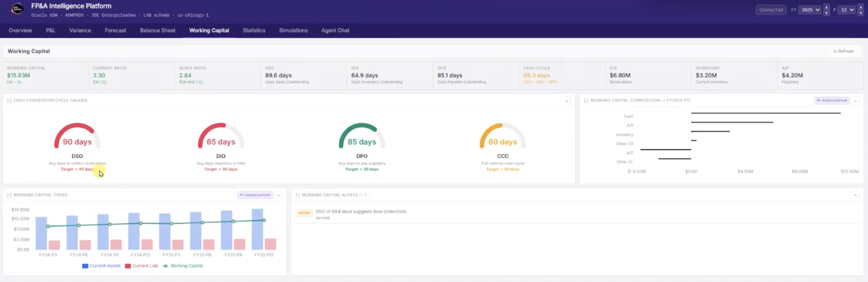Collapse the Working Capital Alerts panel
The width and height of the screenshot is (868, 282).
[x=855, y=195]
